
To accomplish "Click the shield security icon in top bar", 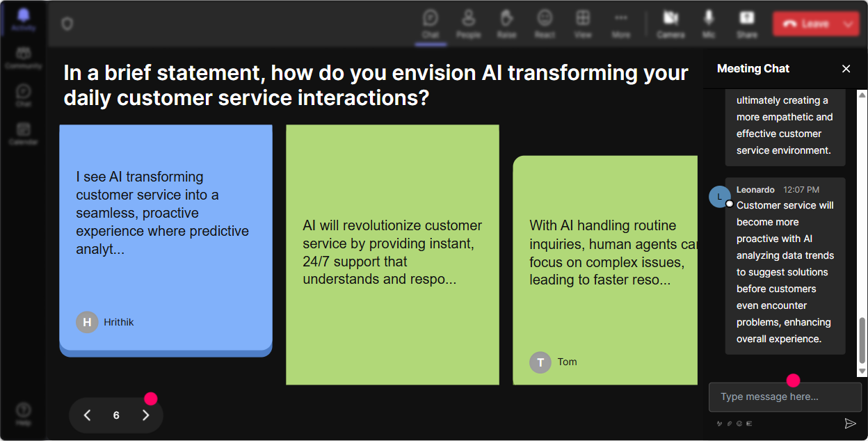I will [67, 24].
